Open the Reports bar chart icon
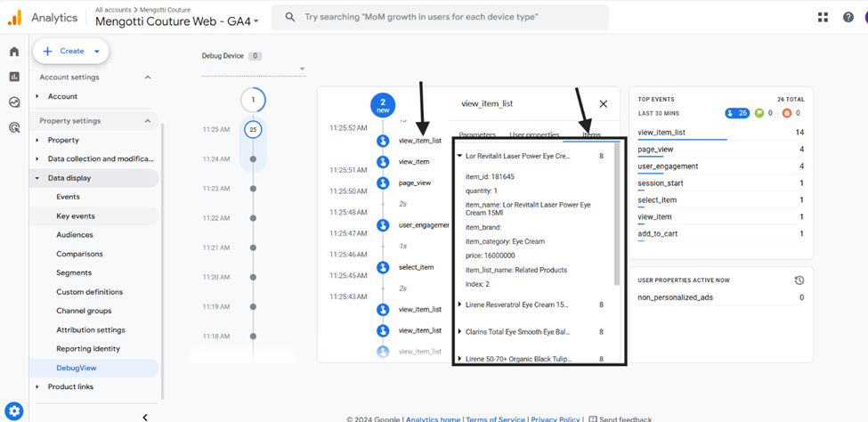Screen dimensions: 868x422 click(14, 77)
